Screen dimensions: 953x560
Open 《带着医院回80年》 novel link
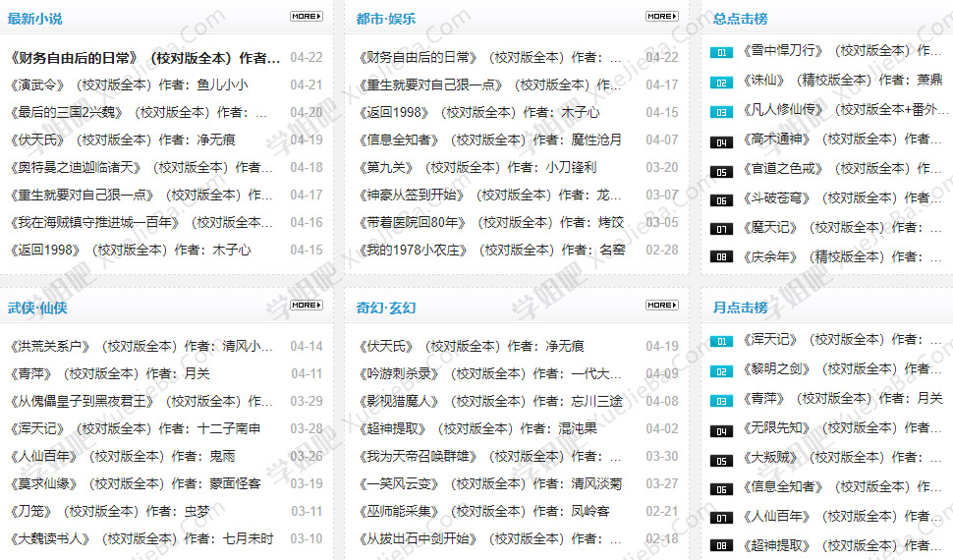point(491,223)
